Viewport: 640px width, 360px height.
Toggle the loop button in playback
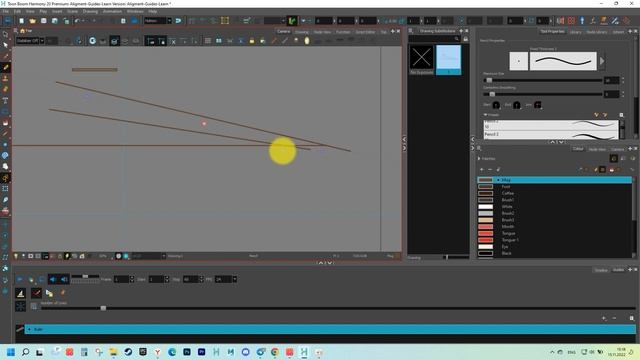coord(42,279)
